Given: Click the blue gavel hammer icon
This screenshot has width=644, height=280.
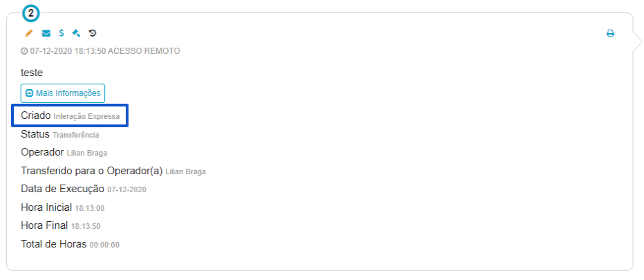Looking at the screenshot, I should click(x=76, y=33).
